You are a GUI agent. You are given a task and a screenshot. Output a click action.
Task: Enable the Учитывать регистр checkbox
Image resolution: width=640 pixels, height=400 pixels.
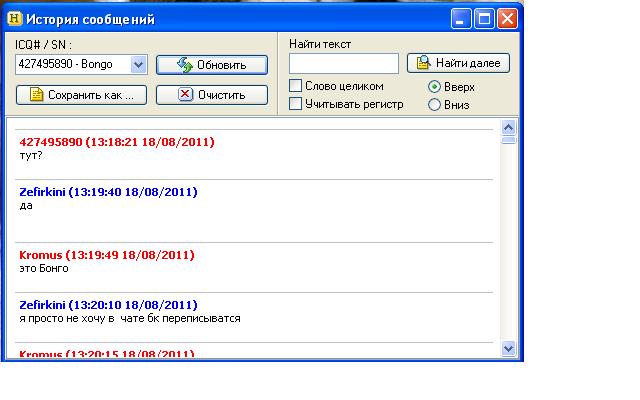[296, 104]
